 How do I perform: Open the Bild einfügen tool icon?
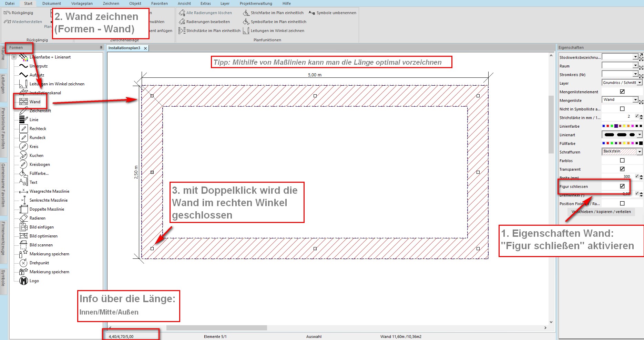[x=23, y=227]
